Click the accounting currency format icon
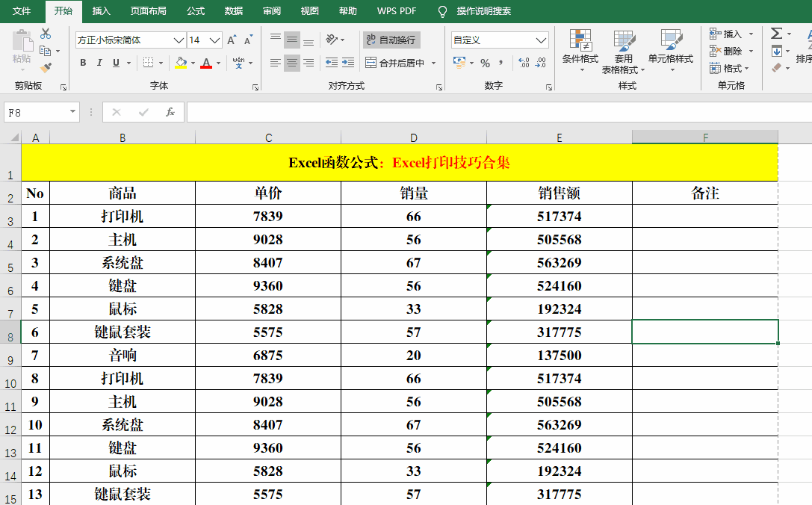812x505 pixels. coord(459,63)
